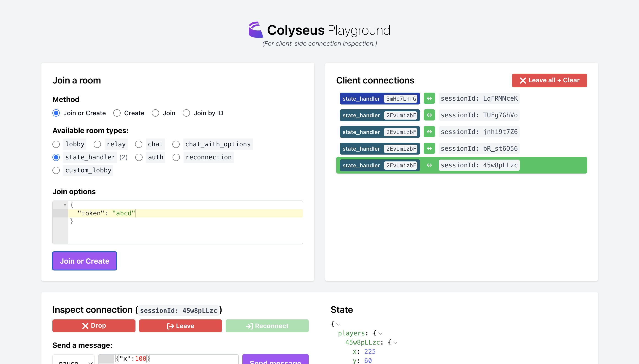This screenshot has height=364, width=639.
Task: Click the Join or Create button
Action: 84,261
